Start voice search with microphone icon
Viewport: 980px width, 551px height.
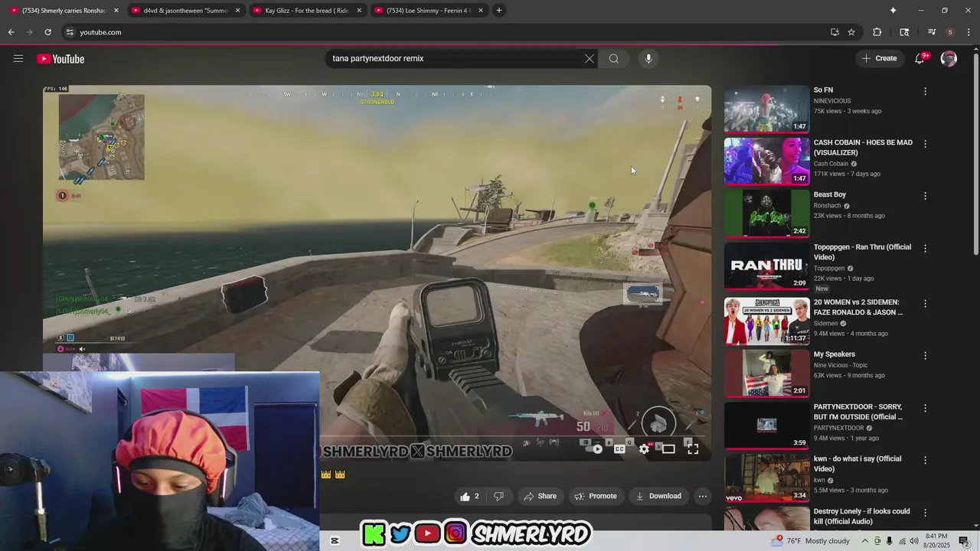[x=648, y=58]
